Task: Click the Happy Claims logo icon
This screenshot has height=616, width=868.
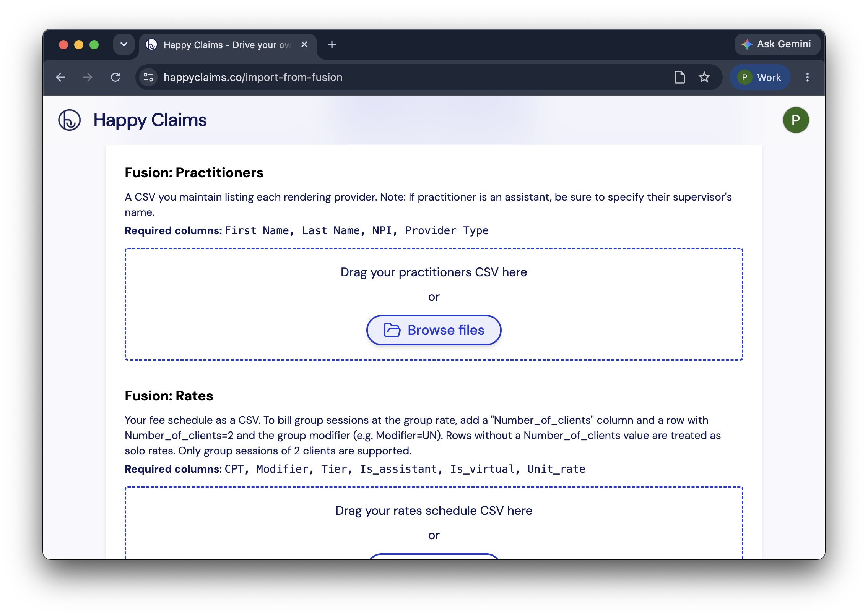Action: click(69, 120)
